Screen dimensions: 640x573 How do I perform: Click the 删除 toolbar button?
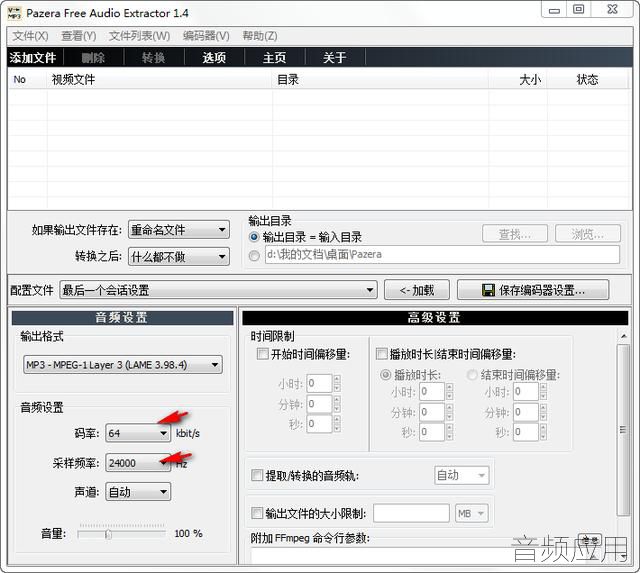click(x=93, y=58)
